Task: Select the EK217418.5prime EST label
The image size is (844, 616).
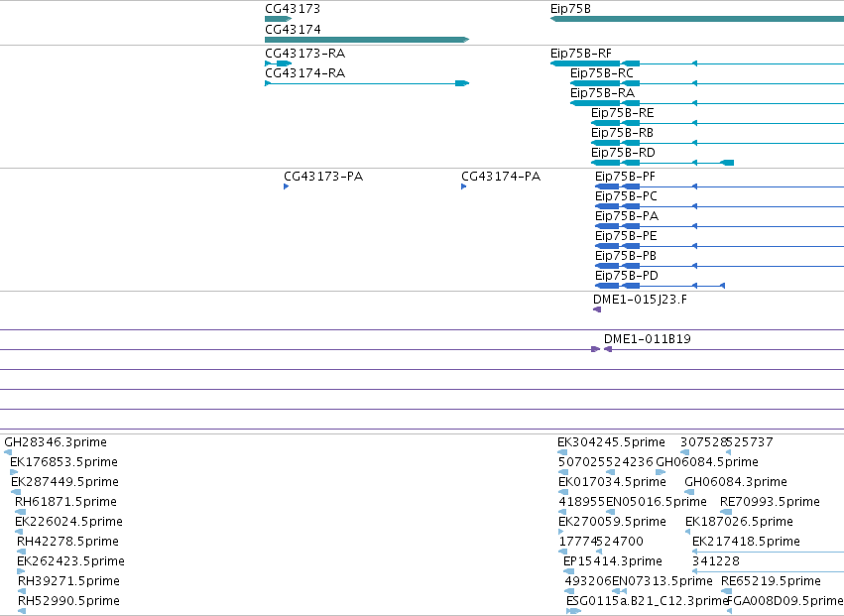Action: tap(746, 542)
